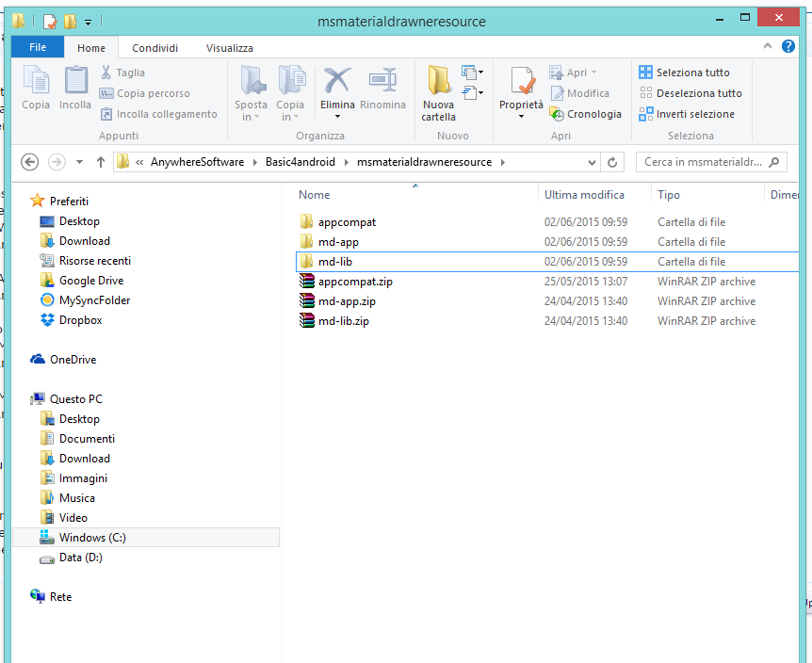Viewport: 812px width, 663px height.
Task: Collapse the ribbon with the chevron
Action: click(x=768, y=46)
